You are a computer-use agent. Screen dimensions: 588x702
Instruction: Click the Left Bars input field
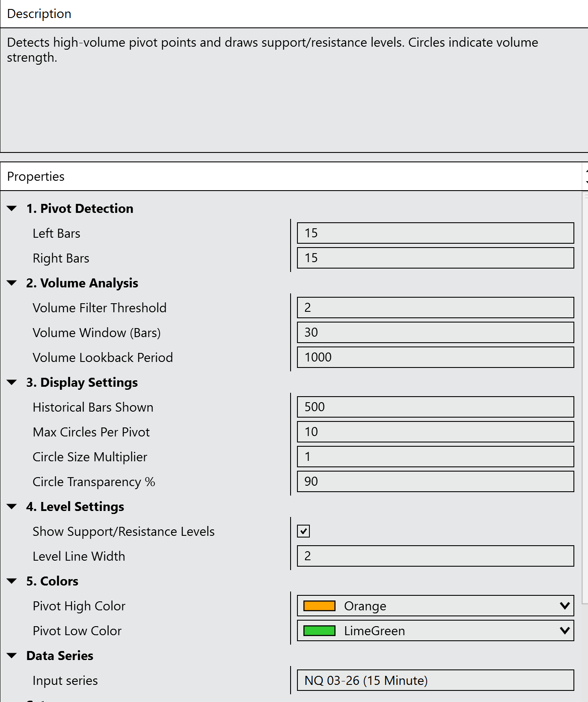click(435, 233)
